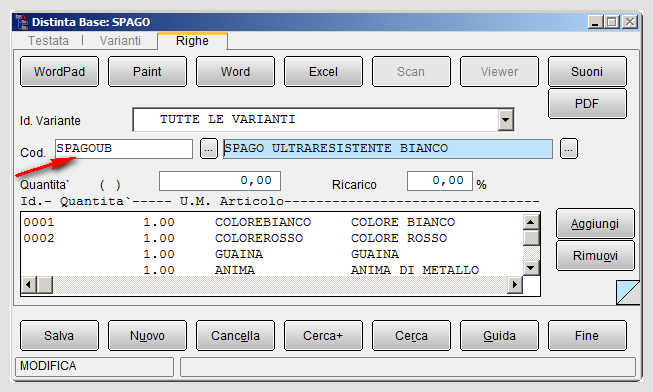Screen dimensions: 653x392
Task: Click the Rimuovi button
Action: [595, 256]
